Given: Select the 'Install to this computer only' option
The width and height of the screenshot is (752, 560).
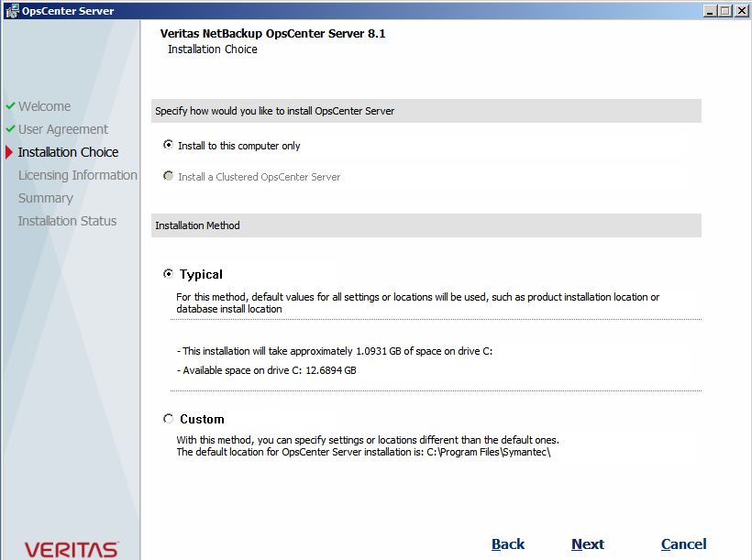Looking at the screenshot, I should coord(168,145).
